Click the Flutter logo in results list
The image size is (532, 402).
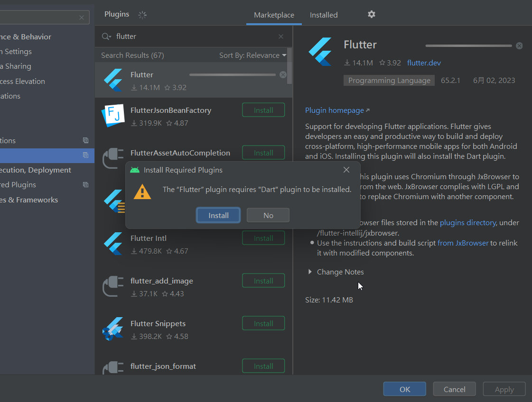tap(113, 80)
